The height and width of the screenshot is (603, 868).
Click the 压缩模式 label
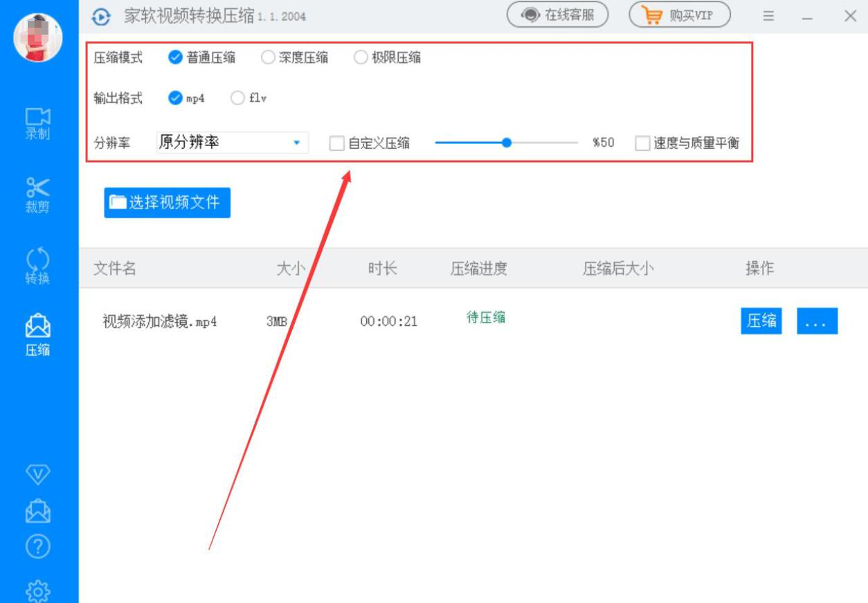(x=118, y=57)
